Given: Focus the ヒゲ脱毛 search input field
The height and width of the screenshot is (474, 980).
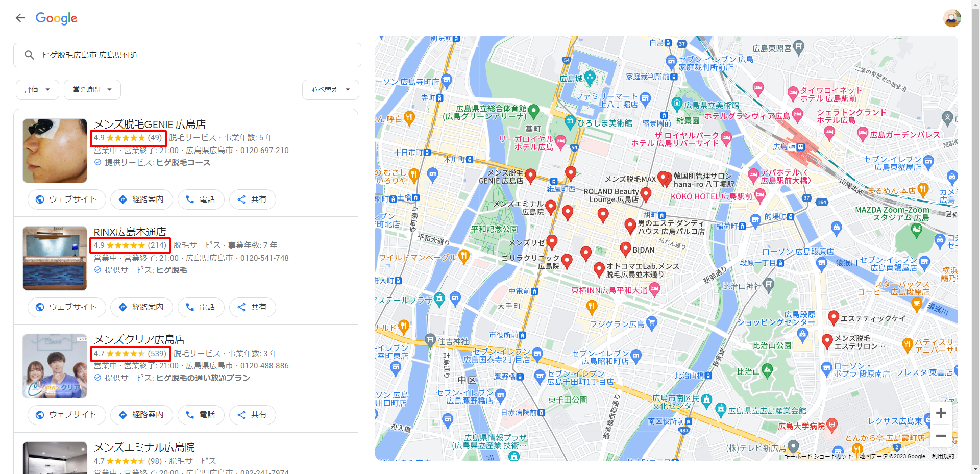Looking at the screenshot, I should (x=187, y=55).
